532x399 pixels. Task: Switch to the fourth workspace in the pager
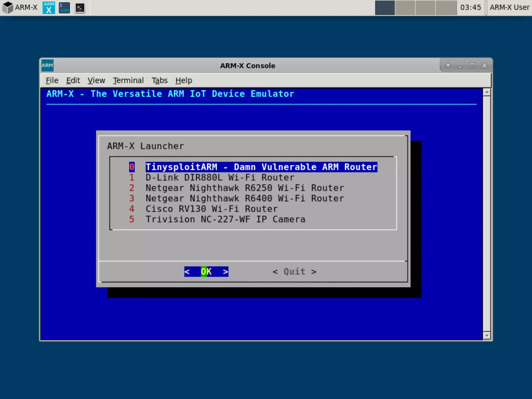click(446, 8)
